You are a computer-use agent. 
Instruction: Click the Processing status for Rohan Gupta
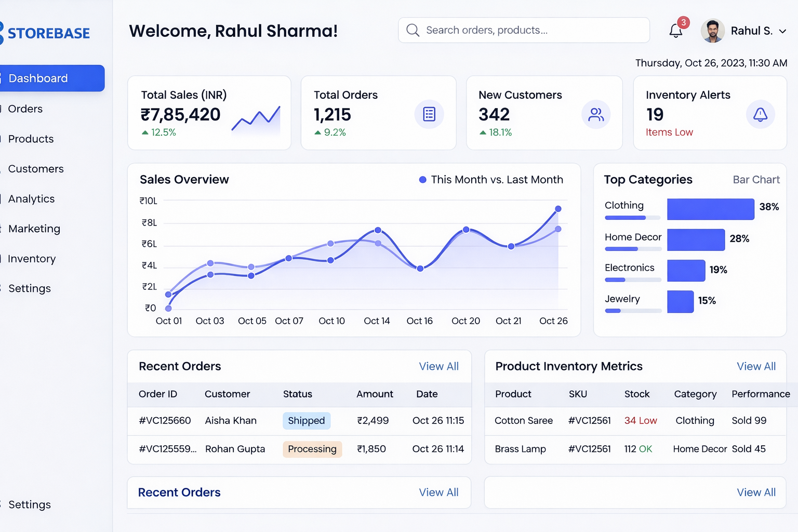tap(312, 449)
